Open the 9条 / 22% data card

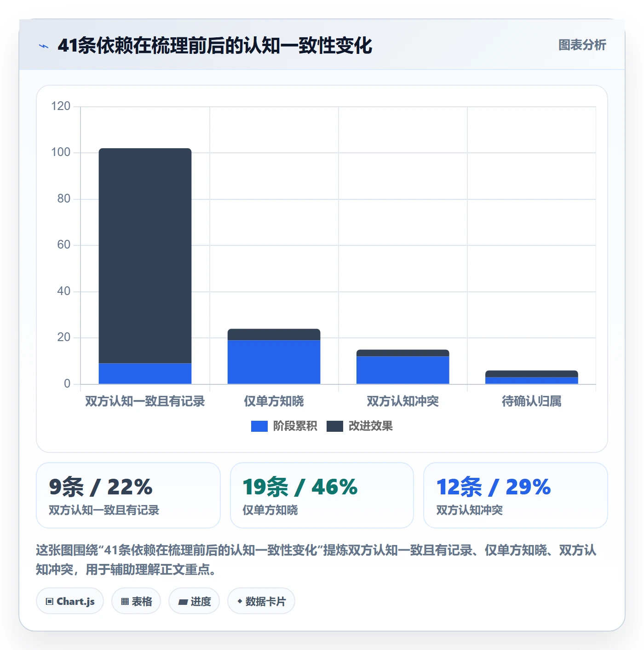(x=128, y=495)
